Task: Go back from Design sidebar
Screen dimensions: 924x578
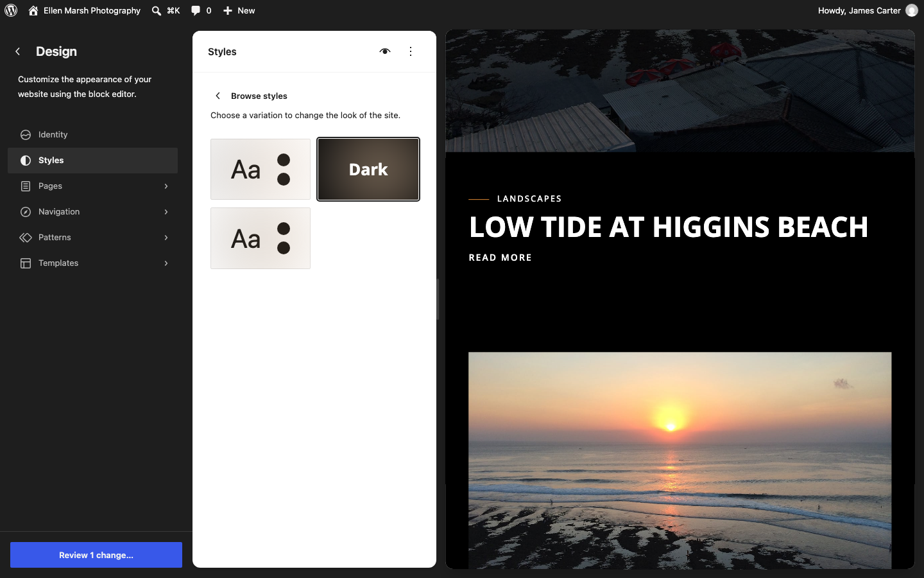Action: 18,51
